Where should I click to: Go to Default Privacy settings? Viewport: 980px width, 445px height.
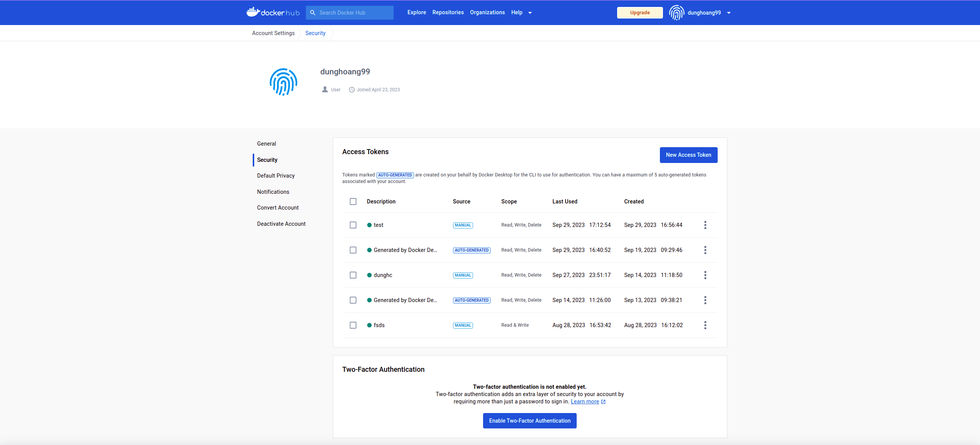click(x=276, y=176)
